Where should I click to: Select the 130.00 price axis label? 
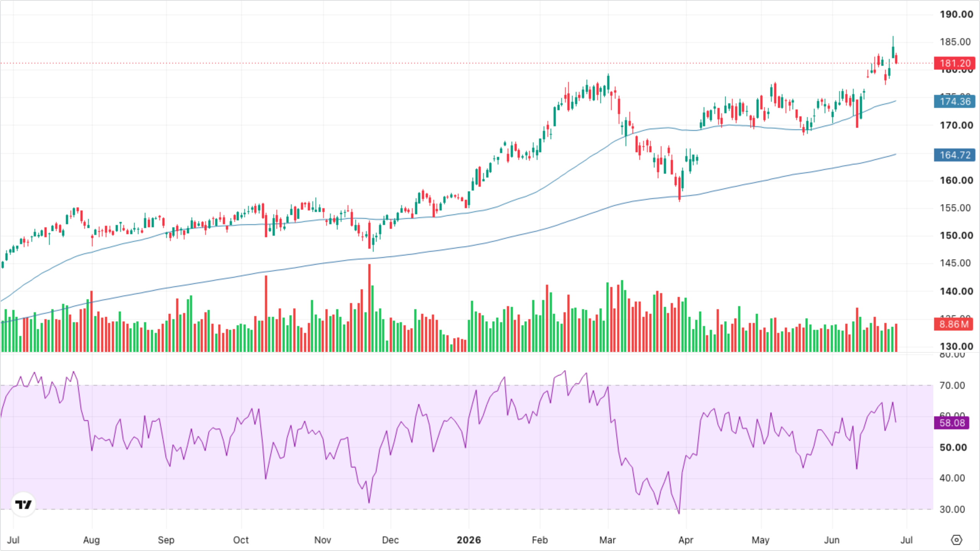tap(956, 346)
